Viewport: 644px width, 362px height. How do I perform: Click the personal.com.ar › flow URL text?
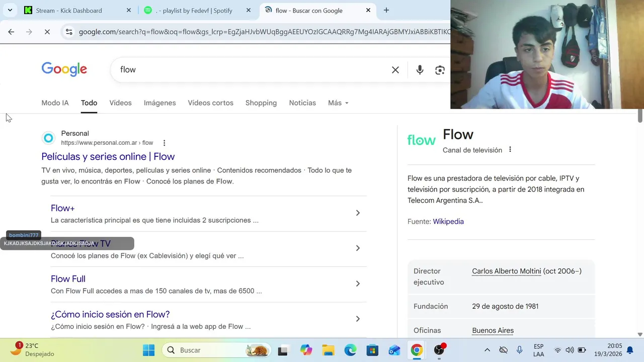click(x=107, y=143)
